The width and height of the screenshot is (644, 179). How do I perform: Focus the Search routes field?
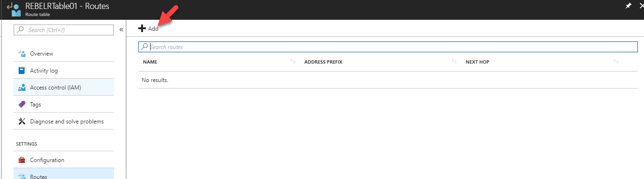pos(388,47)
